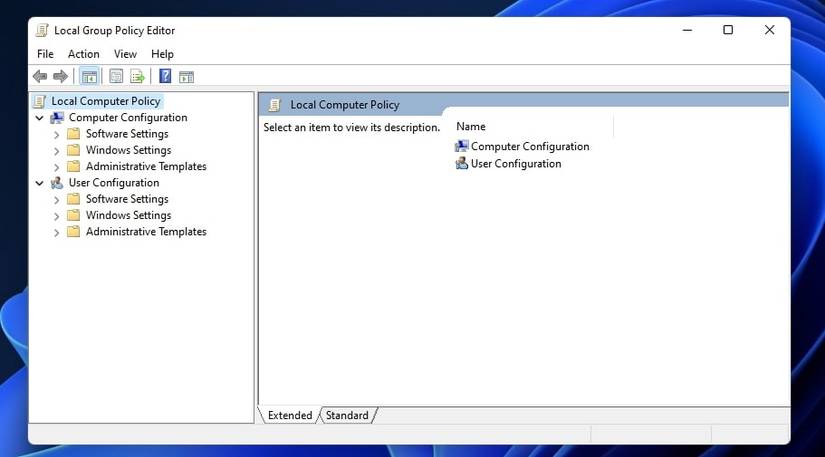825x457 pixels.
Task: Click the Export List toolbar icon
Action: pos(137,77)
